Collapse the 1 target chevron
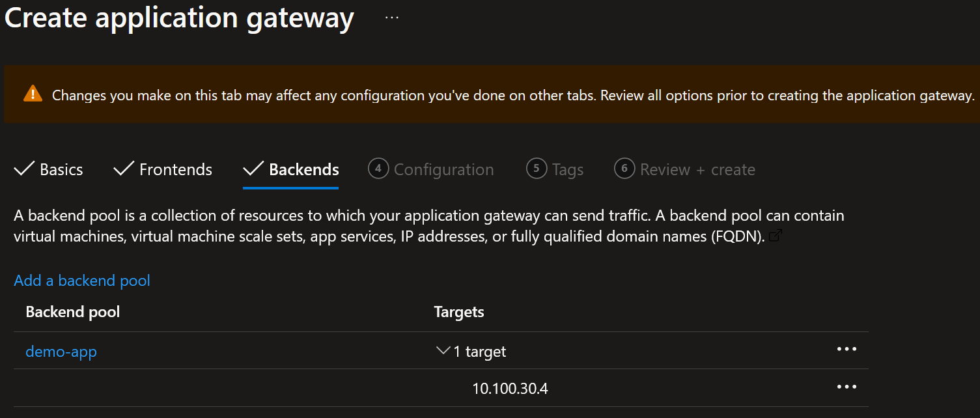This screenshot has width=980, height=418. point(443,351)
